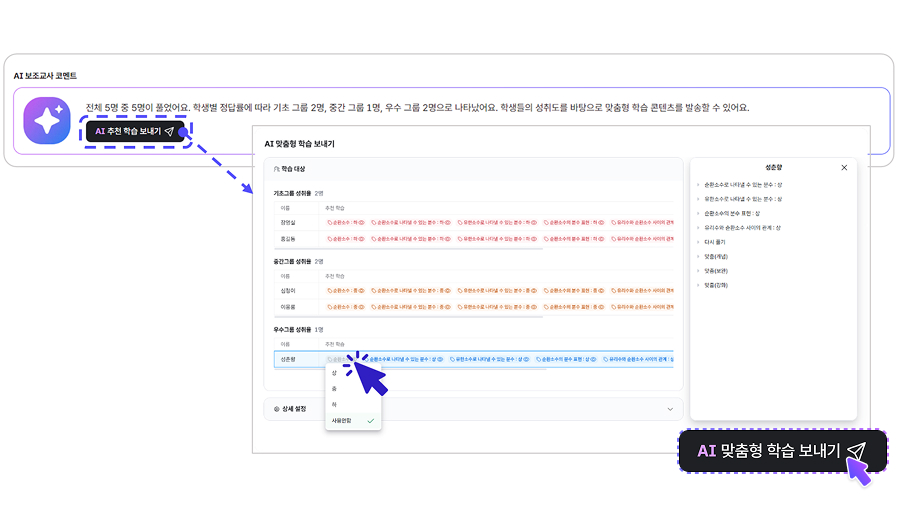The height and width of the screenshot is (506, 900).
Task: Click the AI sparkle assistant icon
Action: point(47,121)
